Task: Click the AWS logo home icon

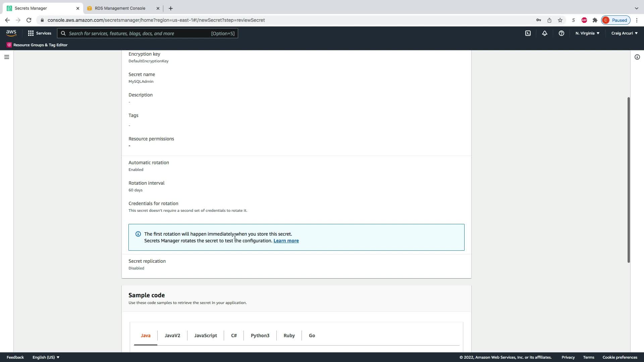Action: (x=11, y=33)
